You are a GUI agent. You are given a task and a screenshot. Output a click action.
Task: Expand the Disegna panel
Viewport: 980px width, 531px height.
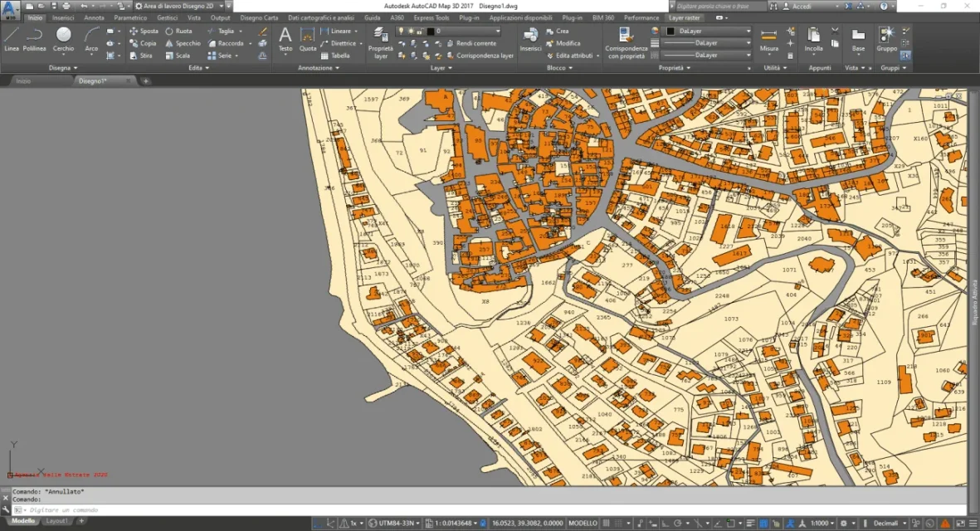tap(62, 67)
